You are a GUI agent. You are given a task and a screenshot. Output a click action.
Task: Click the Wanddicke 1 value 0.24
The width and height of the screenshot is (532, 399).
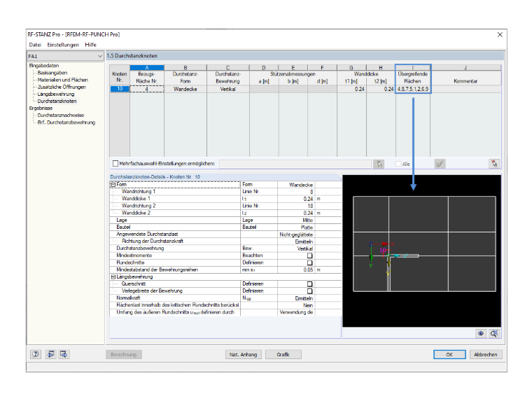[x=295, y=199]
